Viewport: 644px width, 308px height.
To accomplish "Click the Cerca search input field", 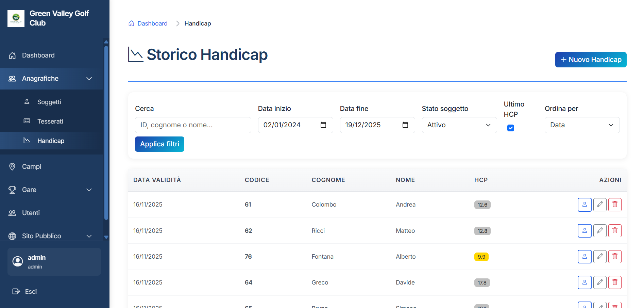I will (x=193, y=125).
